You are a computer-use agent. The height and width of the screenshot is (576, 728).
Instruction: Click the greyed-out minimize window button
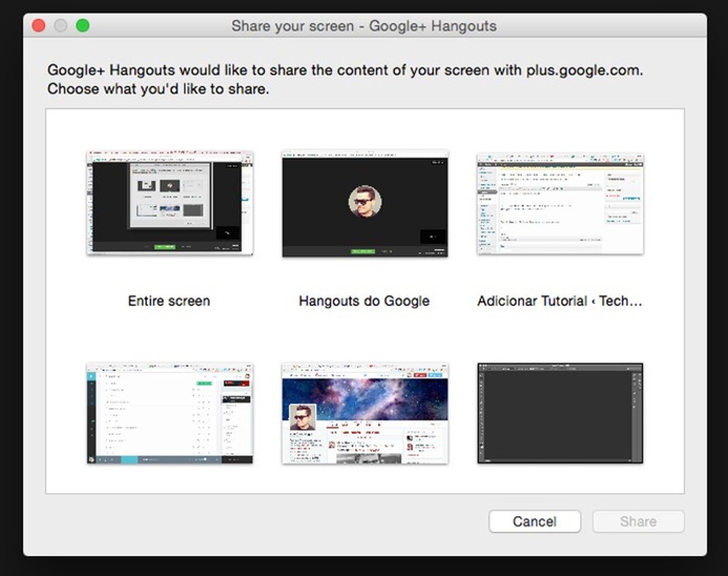click(x=61, y=26)
